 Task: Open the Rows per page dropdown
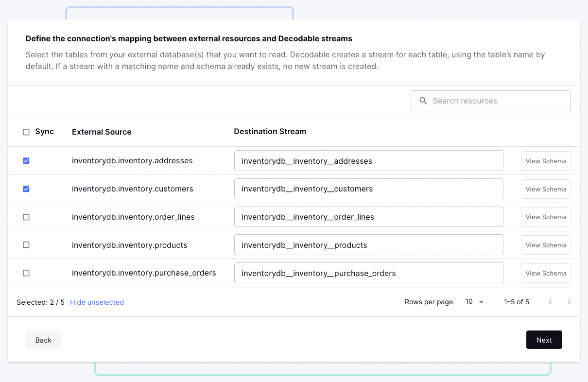474,301
